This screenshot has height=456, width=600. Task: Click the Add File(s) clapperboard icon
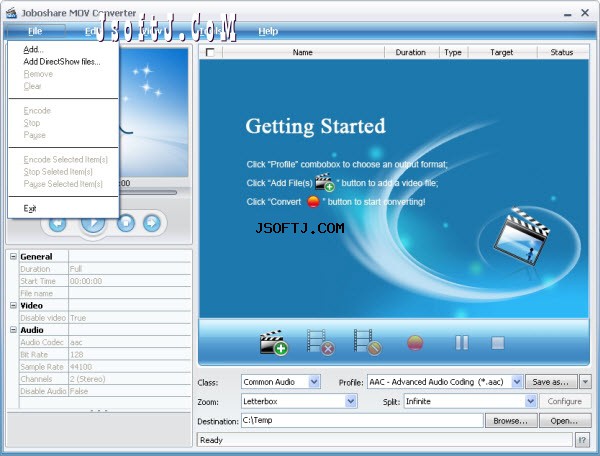[x=274, y=342]
